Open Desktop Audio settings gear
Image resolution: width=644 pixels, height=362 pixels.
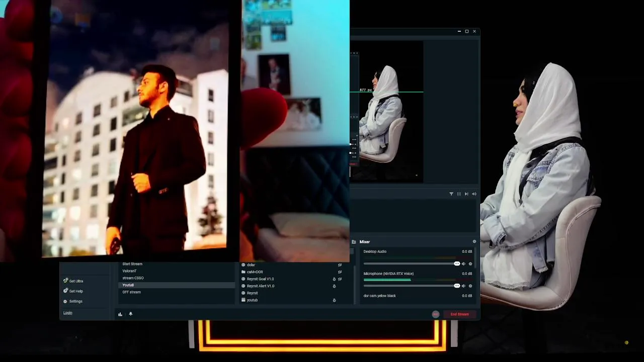(470, 264)
